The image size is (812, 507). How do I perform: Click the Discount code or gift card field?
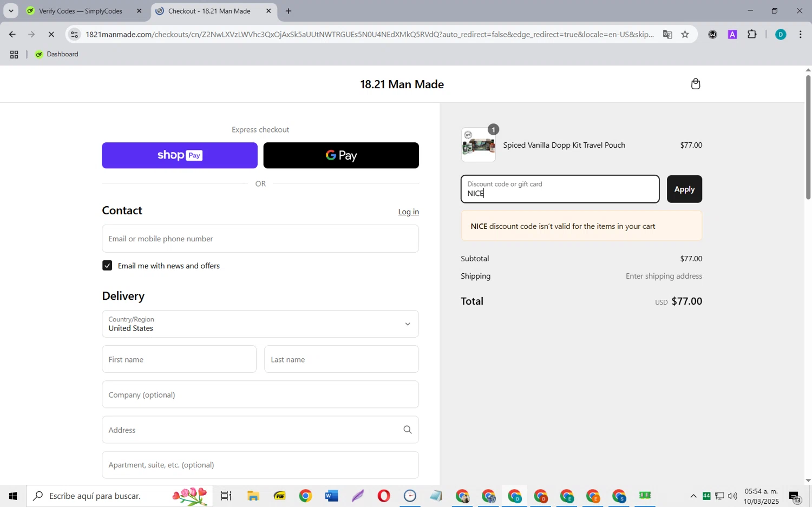pyautogui.click(x=560, y=189)
